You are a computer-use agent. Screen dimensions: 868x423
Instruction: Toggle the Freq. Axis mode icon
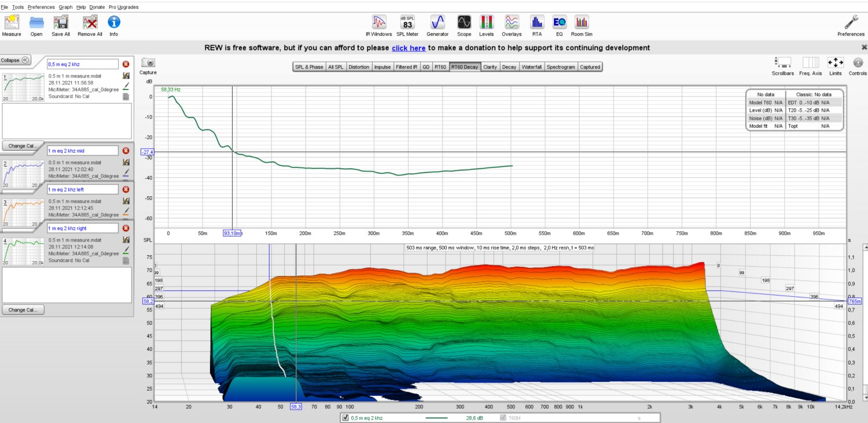pos(810,62)
